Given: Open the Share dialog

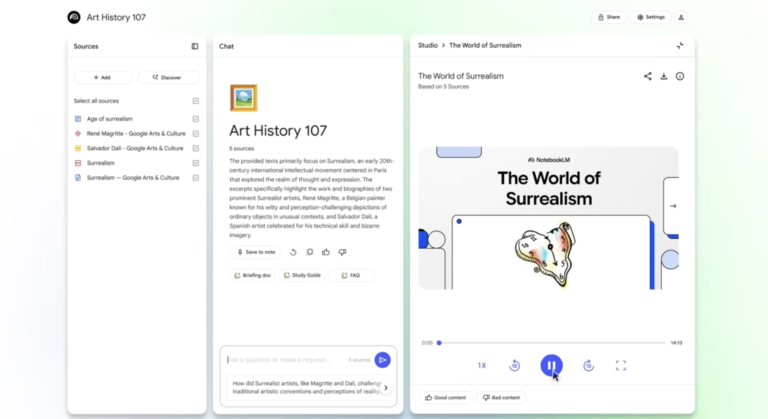Looking at the screenshot, I should coord(609,17).
